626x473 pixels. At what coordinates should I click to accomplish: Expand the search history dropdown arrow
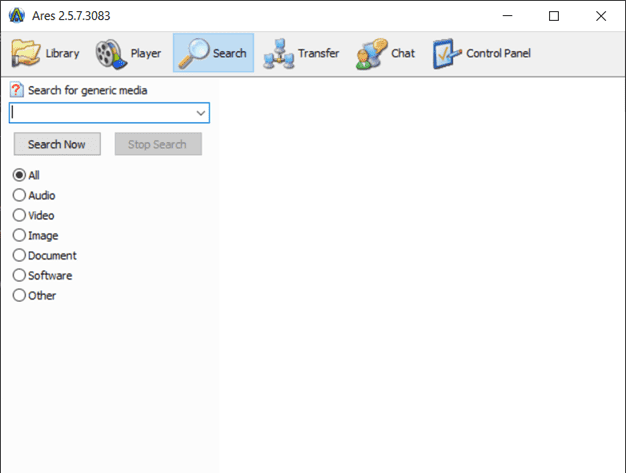[201, 113]
